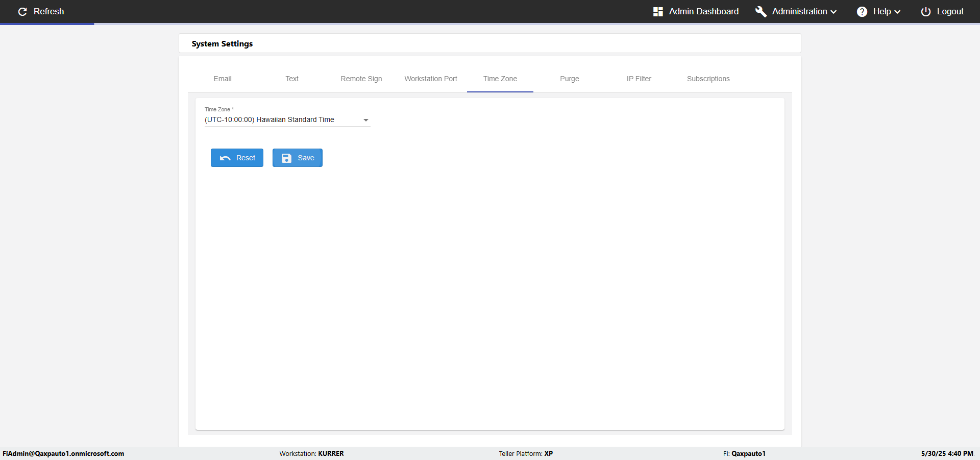Click the small 'Time Zone *' field label
The height and width of the screenshot is (460, 980).
click(219, 109)
